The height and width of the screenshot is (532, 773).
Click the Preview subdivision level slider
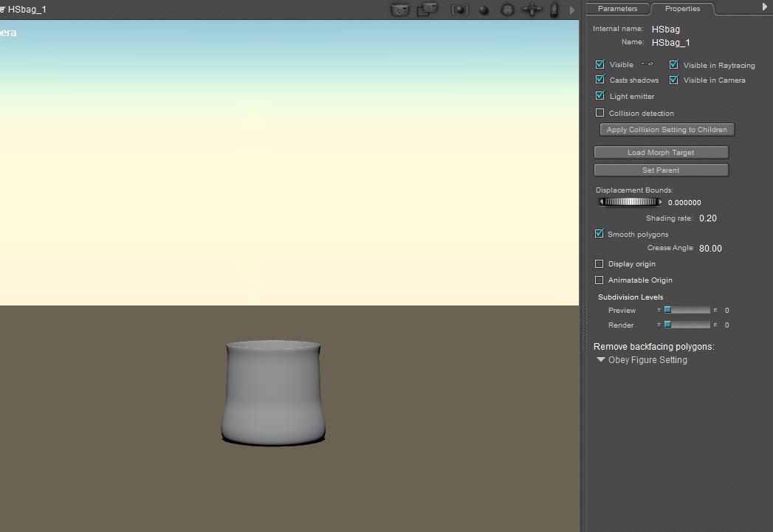tap(687, 311)
